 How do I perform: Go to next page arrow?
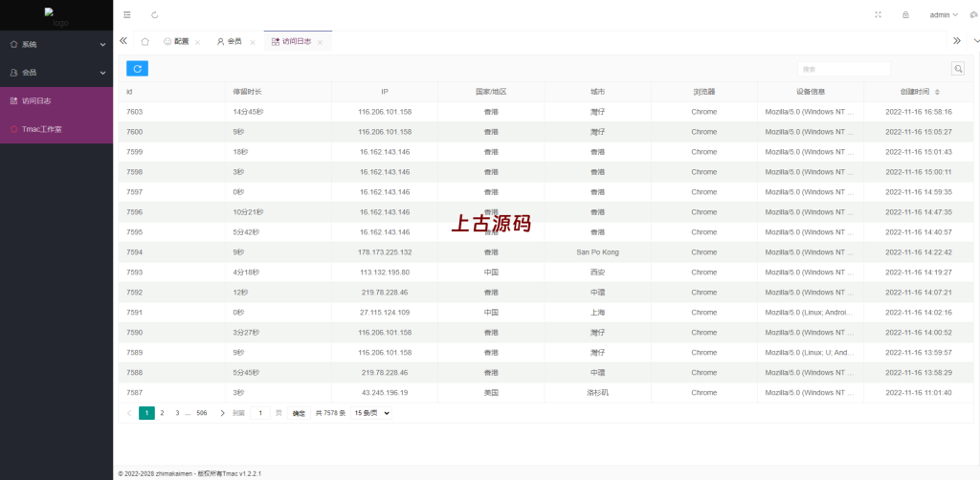point(222,413)
